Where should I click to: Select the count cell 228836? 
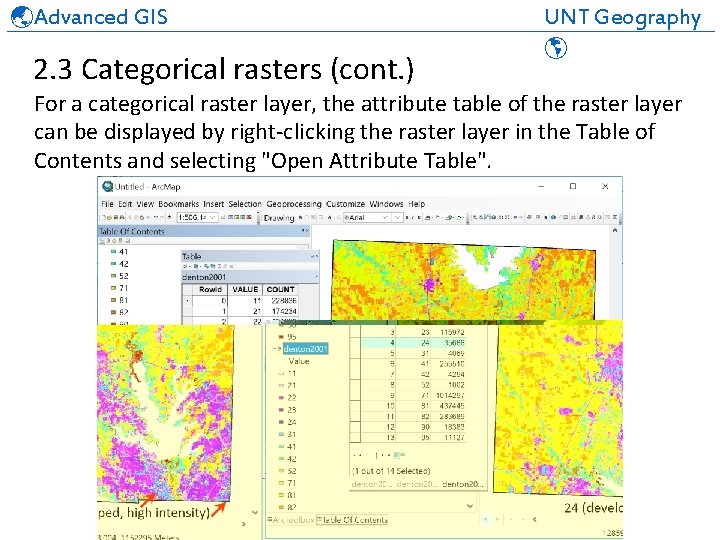(281, 301)
